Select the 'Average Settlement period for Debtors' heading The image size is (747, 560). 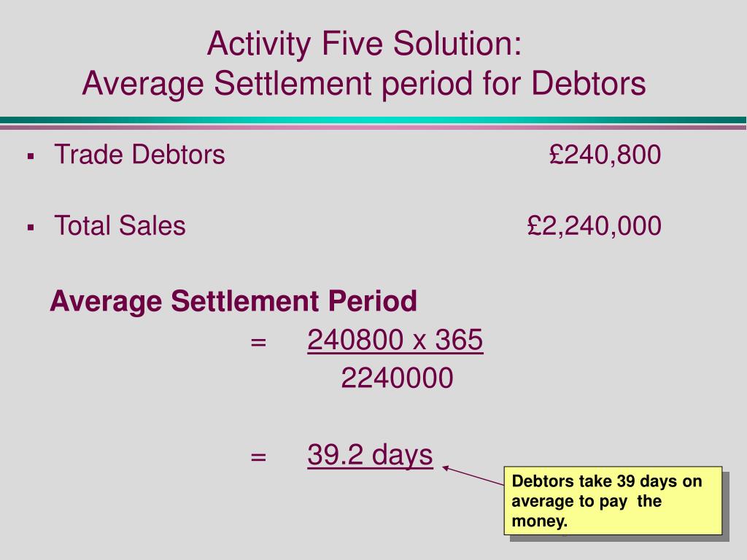pos(364,83)
